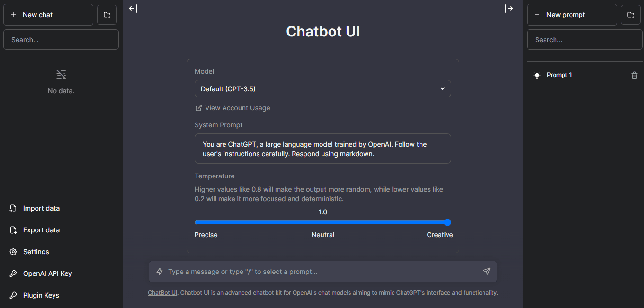This screenshot has width=644, height=308.
Task: Click the lightbulb icon beside Prompt 1
Action: [537, 75]
